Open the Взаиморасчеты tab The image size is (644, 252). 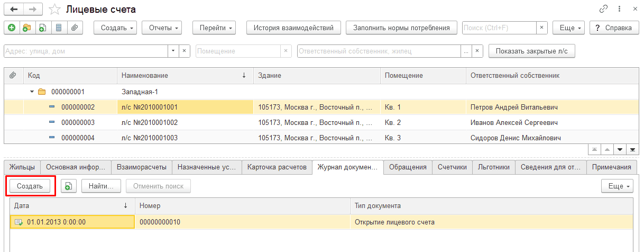(142, 167)
